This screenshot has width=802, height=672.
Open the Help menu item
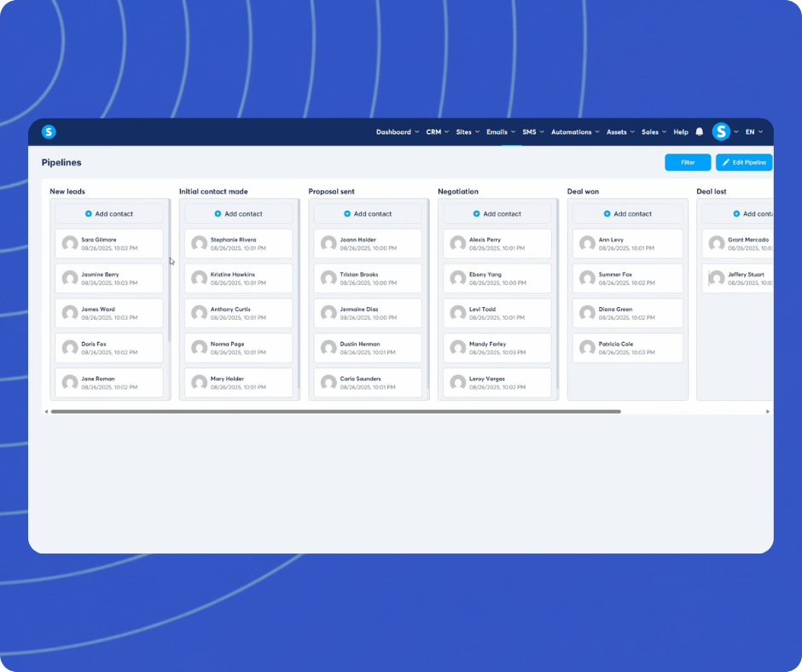coord(681,132)
